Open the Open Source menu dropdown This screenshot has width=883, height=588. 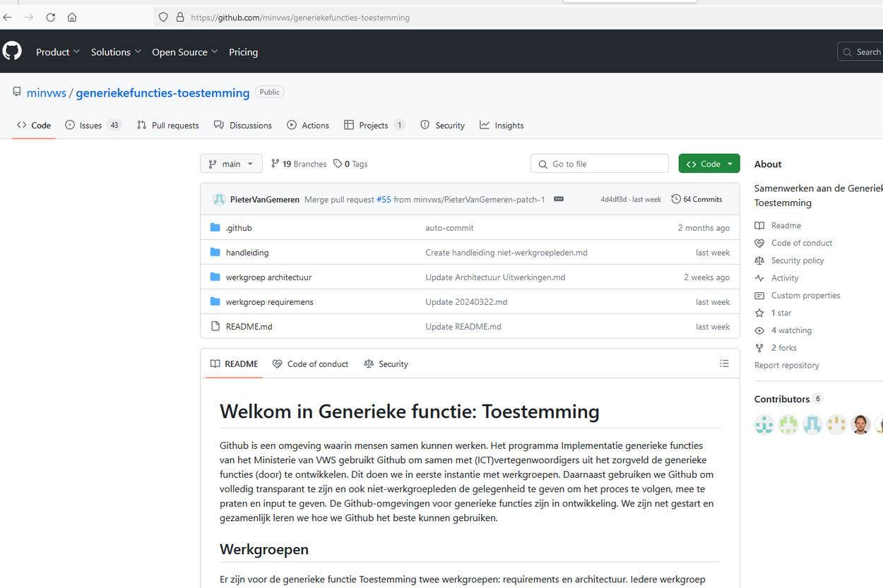coord(185,52)
